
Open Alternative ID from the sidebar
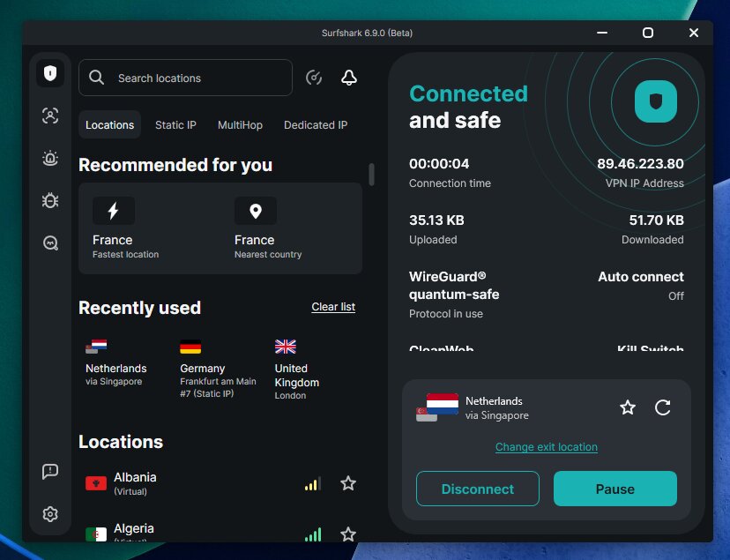coord(49,116)
